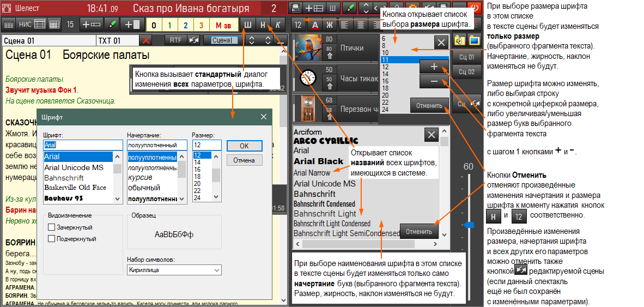The width and height of the screenshot is (644, 307).
Task: Increase font size with plus button
Action: pyautogui.click(x=434, y=67)
